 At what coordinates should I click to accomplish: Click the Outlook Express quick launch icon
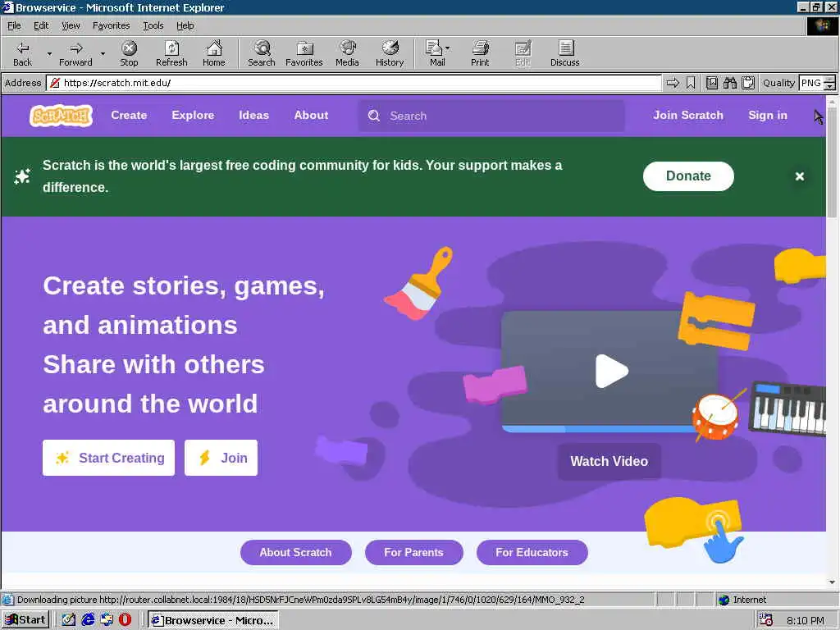point(107,620)
